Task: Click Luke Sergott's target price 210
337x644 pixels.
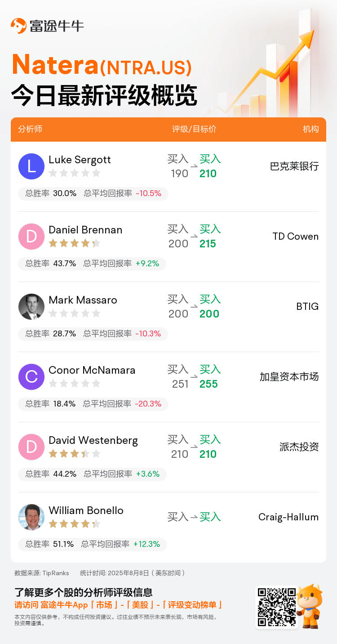Action: pos(208,174)
